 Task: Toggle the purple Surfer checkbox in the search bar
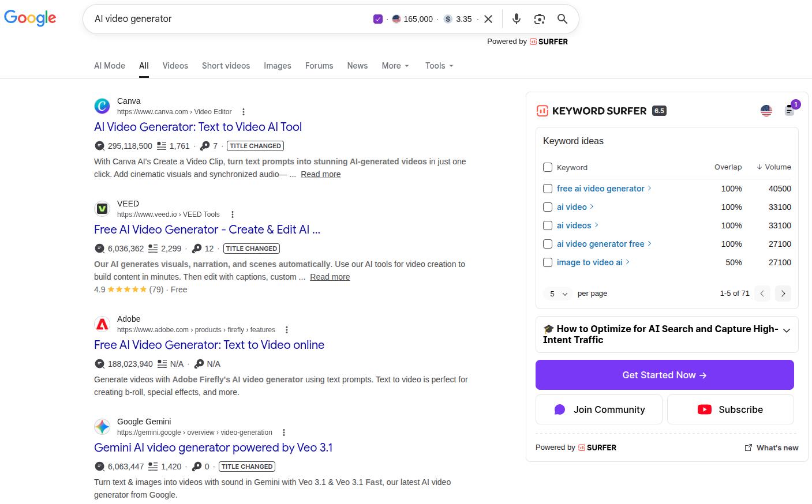pyautogui.click(x=378, y=19)
